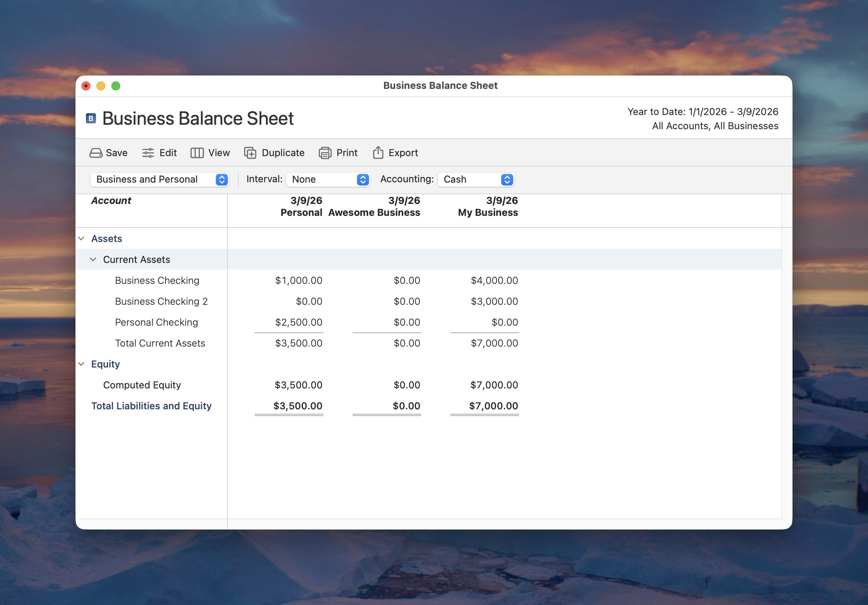Click the Account column header
868x605 pixels.
[111, 201]
